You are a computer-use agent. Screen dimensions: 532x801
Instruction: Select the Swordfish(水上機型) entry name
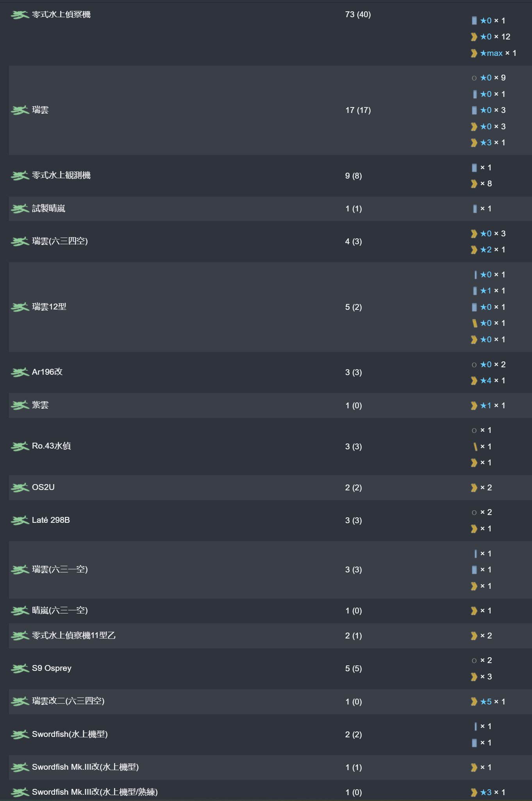tap(70, 734)
